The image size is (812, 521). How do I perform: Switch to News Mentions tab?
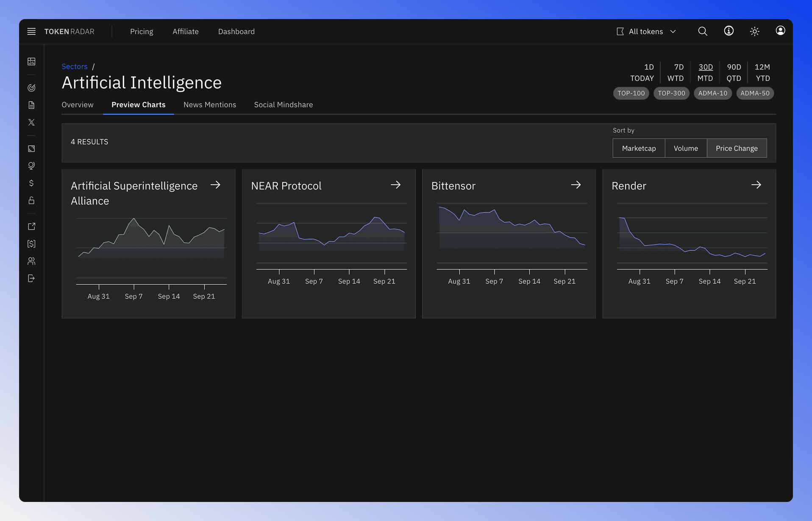[x=210, y=105]
